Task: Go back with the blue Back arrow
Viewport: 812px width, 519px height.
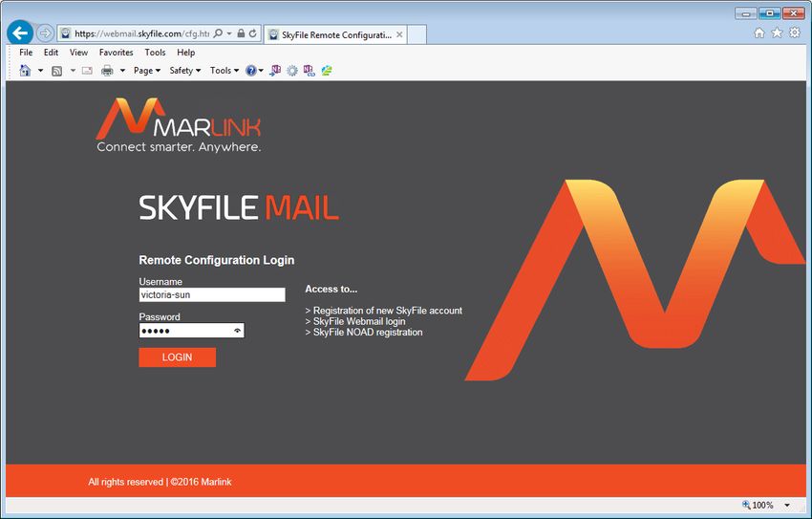Action: (x=20, y=33)
